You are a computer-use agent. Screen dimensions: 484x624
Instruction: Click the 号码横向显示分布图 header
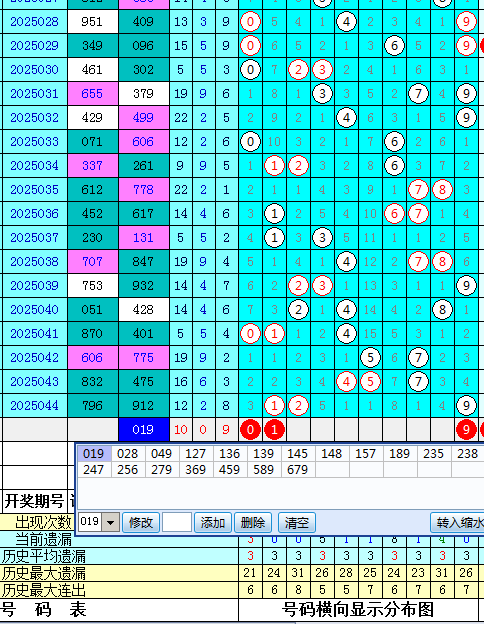point(358,610)
